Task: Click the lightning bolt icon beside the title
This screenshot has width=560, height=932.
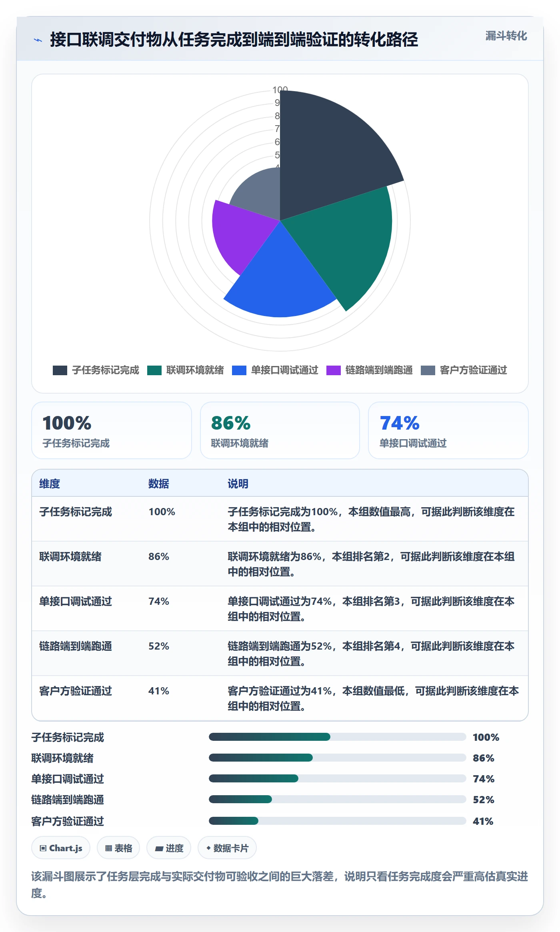Action: click(x=38, y=40)
